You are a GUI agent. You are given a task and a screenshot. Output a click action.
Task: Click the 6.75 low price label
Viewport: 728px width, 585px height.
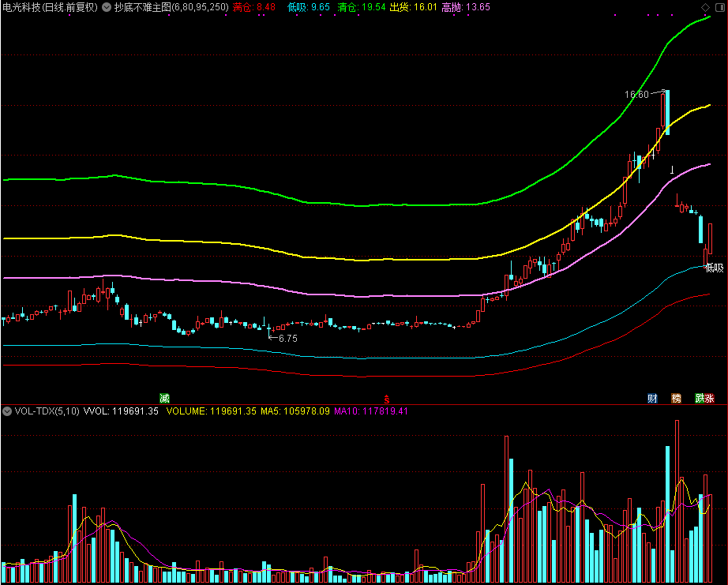(288, 339)
